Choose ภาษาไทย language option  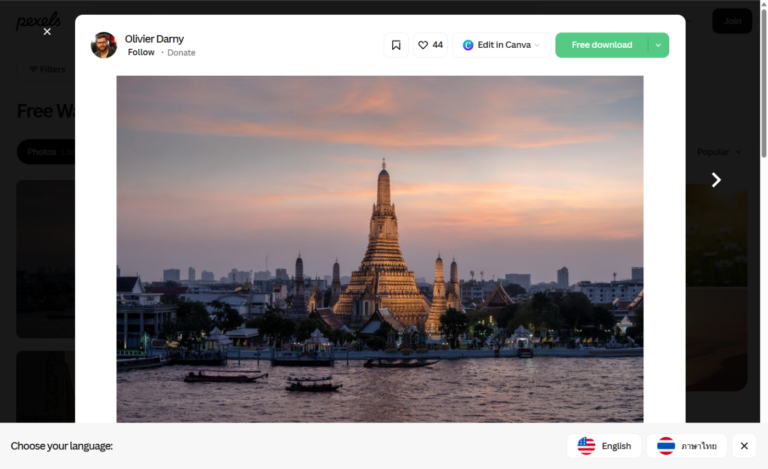(687, 446)
